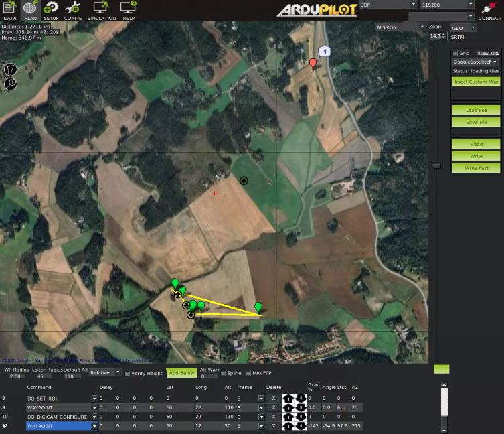Click the Add Below button
The image size is (504, 434).
pos(181,373)
